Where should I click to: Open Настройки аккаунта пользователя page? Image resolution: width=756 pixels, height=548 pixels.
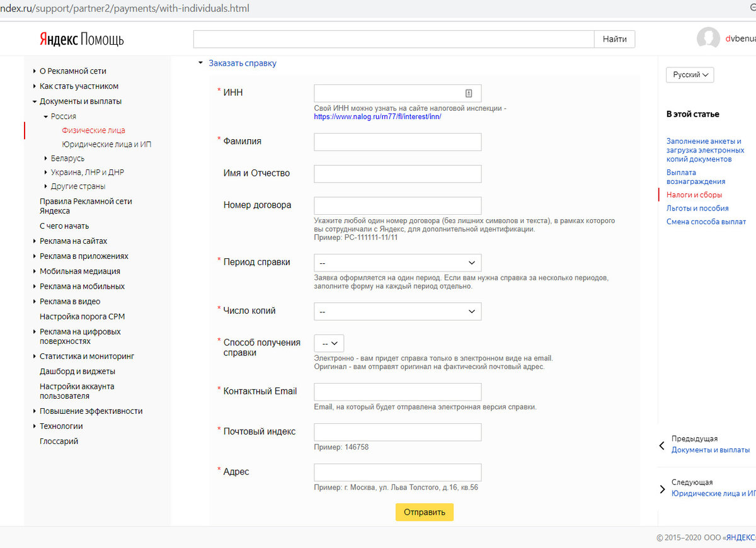pos(77,391)
